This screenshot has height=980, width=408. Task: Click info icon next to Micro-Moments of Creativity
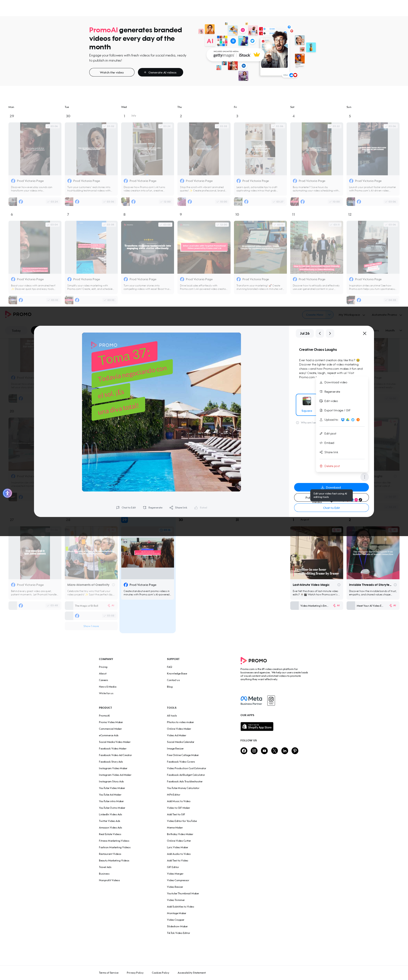(x=113, y=585)
